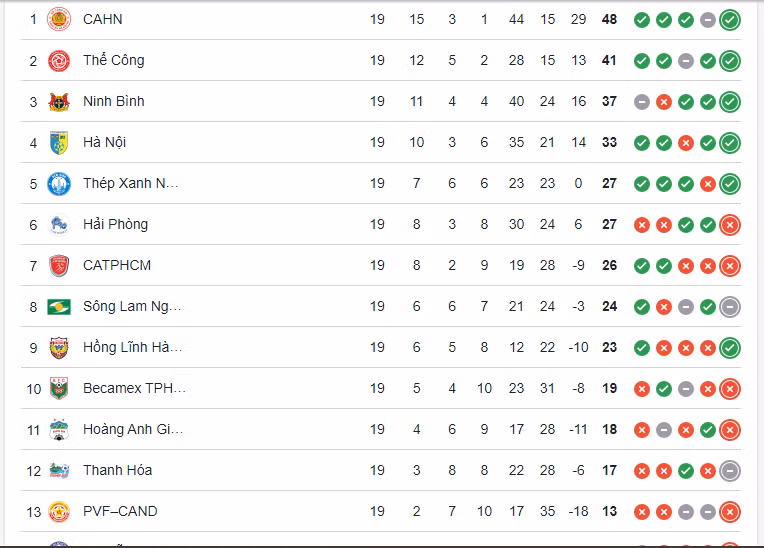Click the Becamex team logo
This screenshot has width=764, height=548.
pos(59,389)
